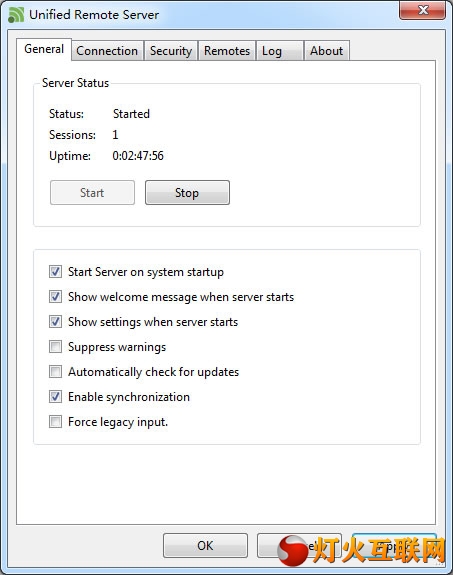Click the Unified Remote Server title icon
Screen dimensions: 453x575
[x=16, y=15]
